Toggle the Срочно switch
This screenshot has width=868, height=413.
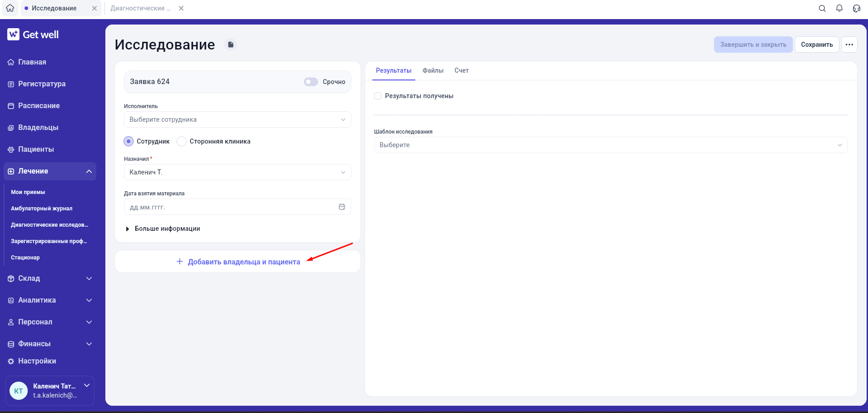click(311, 82)
